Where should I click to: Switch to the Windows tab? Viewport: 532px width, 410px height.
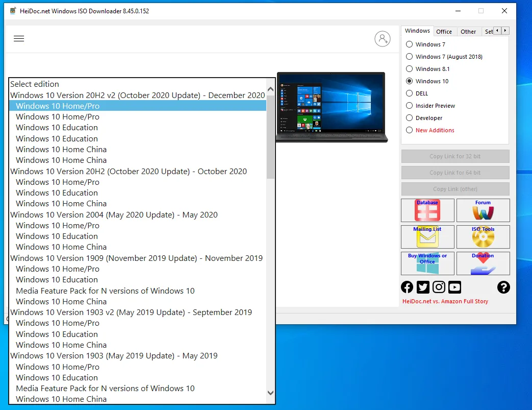pos(417,31)
